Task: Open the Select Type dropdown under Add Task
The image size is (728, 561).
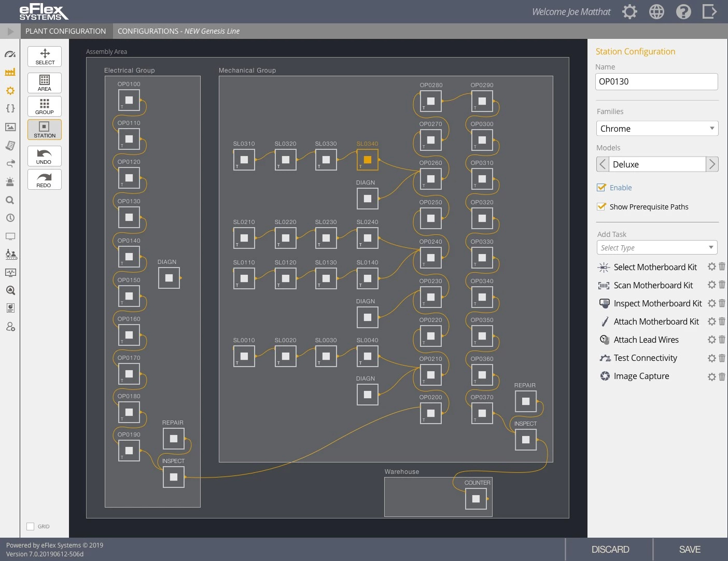Action: (657, 247)
